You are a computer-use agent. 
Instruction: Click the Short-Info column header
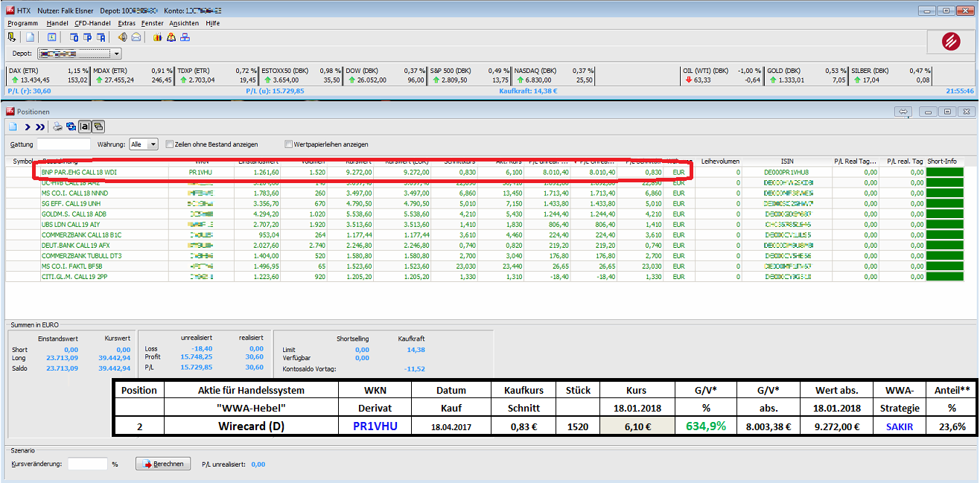[944, 161]
